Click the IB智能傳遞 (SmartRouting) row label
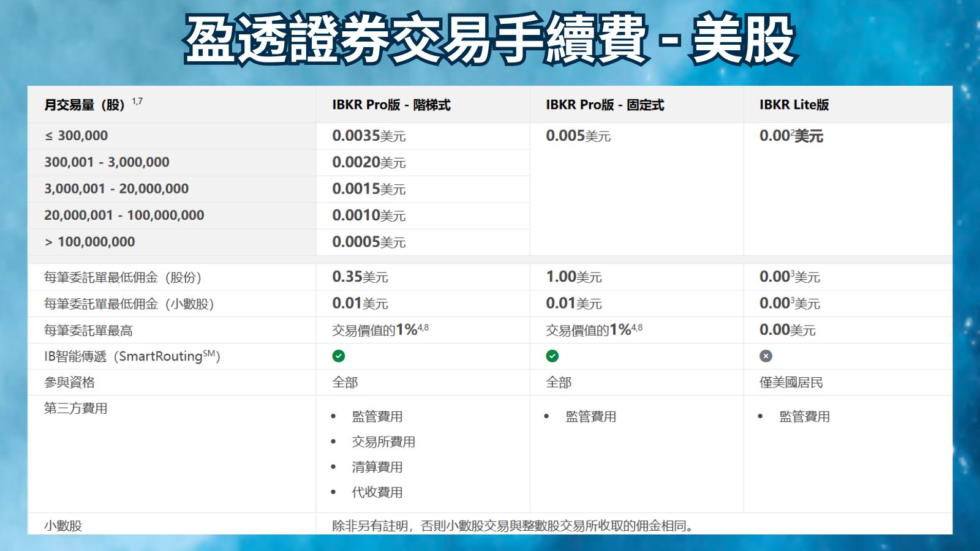Screen dimensions: 980x551 (132, 356)
